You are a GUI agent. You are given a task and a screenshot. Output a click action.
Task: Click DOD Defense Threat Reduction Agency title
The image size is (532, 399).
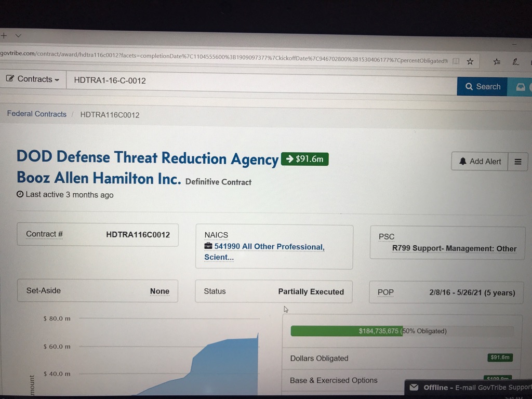[x=147, y=157]
